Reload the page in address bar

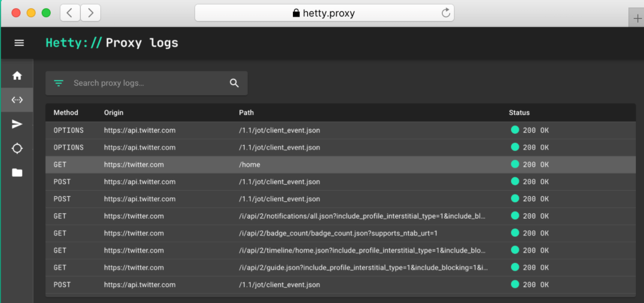(x=445, y=13)
